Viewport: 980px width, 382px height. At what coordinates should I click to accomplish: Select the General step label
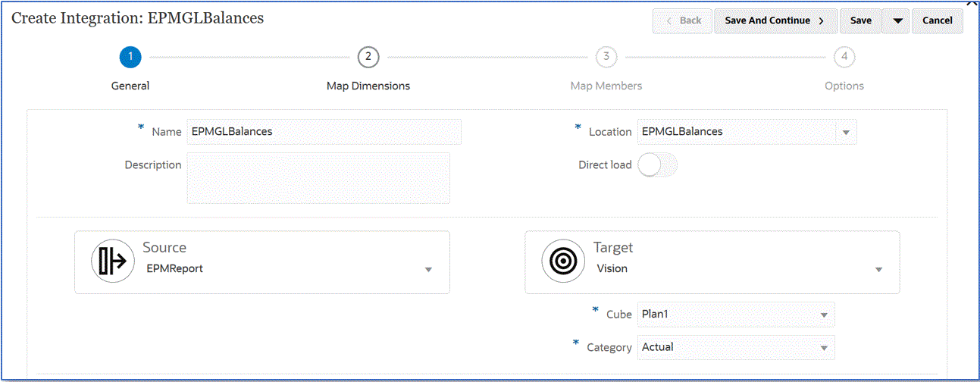point(130,86)
